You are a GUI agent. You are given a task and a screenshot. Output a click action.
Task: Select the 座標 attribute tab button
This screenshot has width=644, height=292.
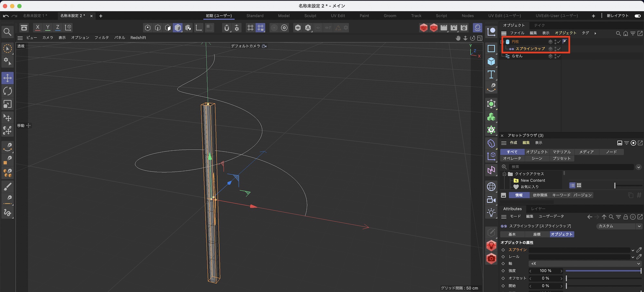pos(537,234)
